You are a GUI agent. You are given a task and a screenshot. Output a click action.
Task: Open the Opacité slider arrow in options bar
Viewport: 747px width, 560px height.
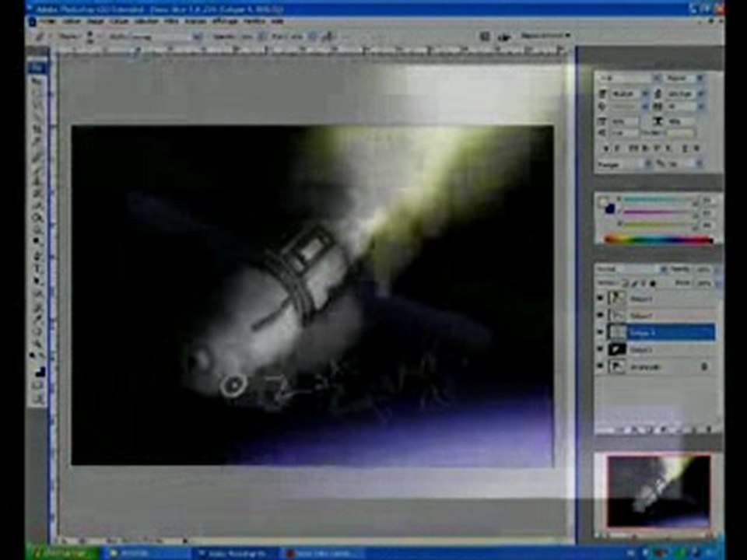(x=261, y=37)
